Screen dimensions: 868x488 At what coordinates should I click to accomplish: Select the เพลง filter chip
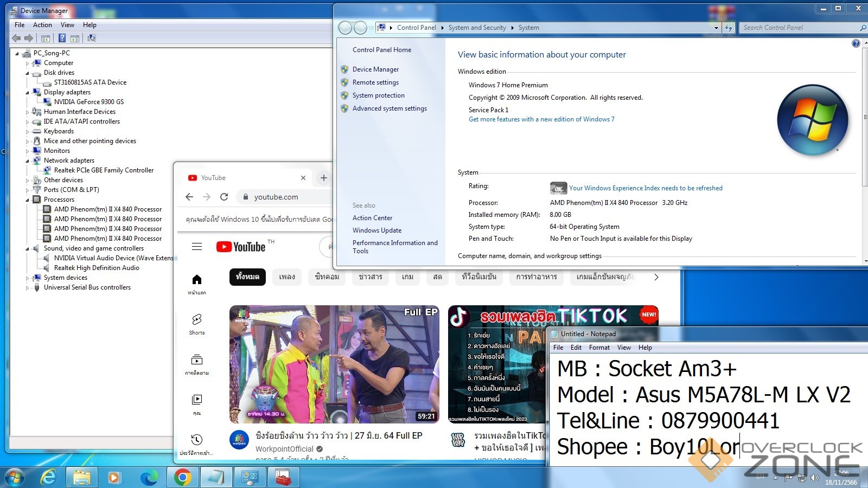pyautogui.click(x=287, y=277)
